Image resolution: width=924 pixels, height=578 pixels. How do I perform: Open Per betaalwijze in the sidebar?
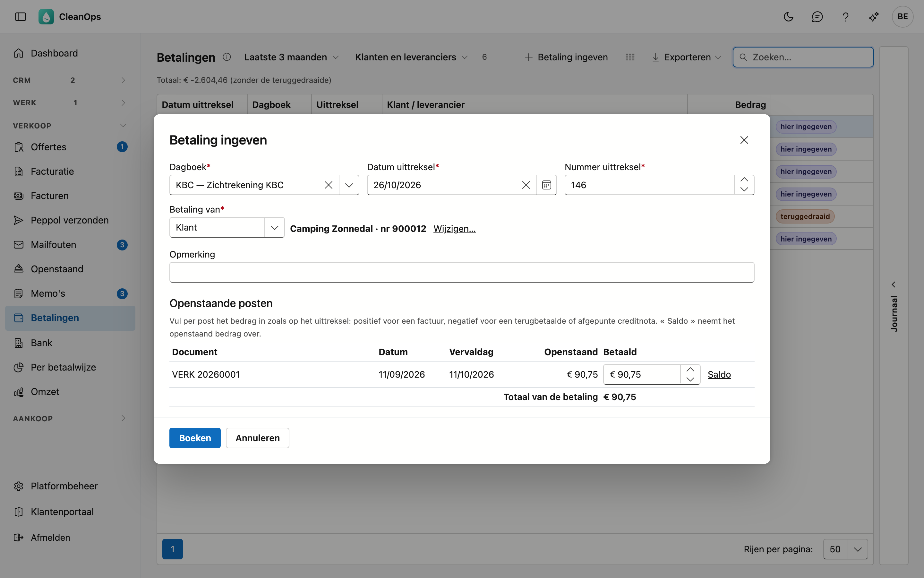[x=70, y=367]
